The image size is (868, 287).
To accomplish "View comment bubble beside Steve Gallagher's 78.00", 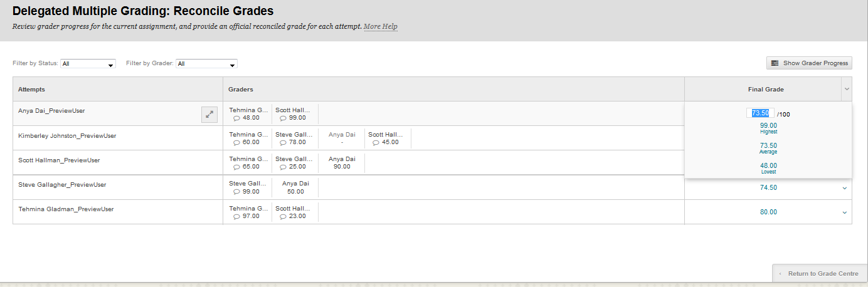I will tap(283, 142).
